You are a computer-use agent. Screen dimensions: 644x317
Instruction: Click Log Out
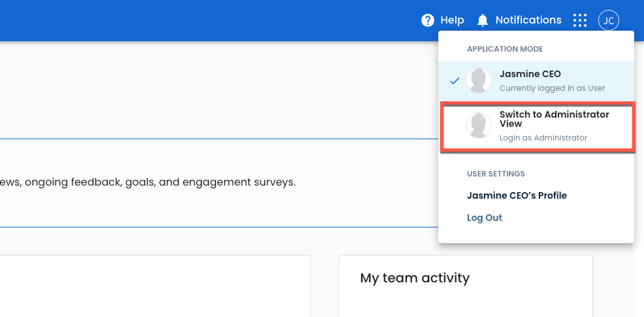coord(484,218)
